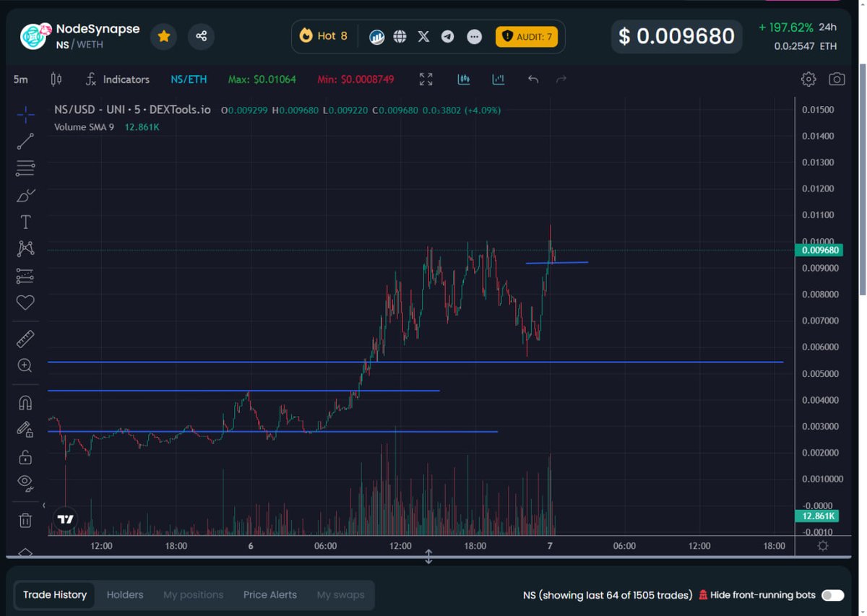
Task: Click the page vertical scrollbar
Action: pos(863,178)
